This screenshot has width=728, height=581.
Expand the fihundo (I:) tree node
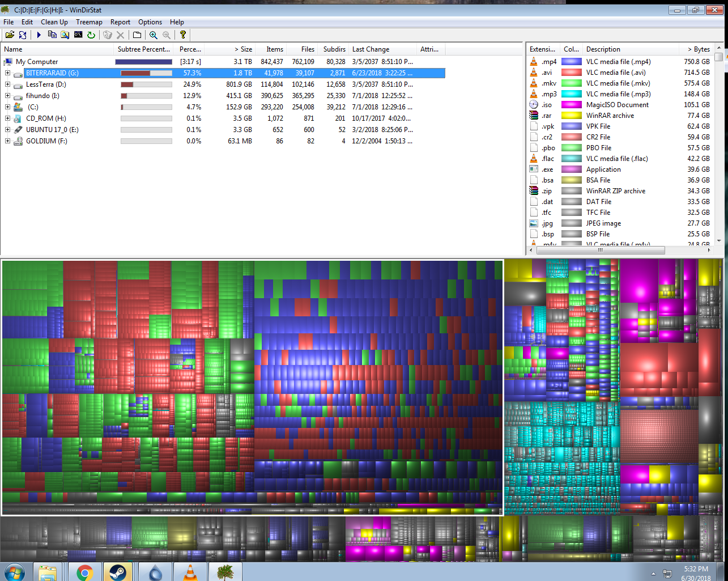8,96
